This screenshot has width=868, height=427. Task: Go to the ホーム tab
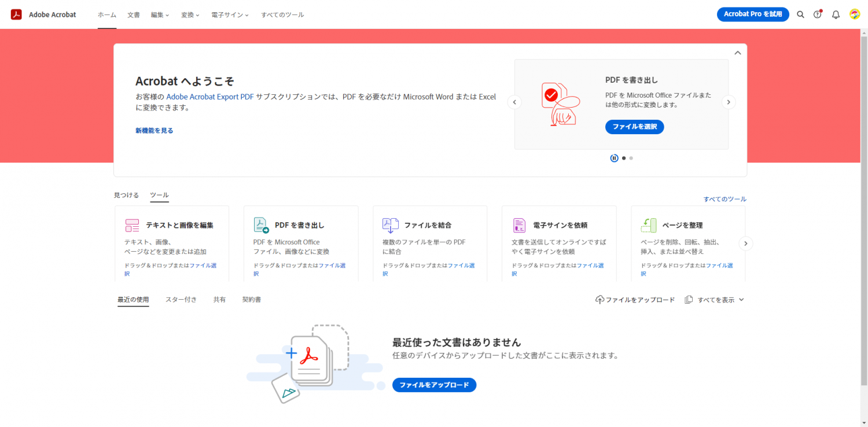[x=107, y=15]
